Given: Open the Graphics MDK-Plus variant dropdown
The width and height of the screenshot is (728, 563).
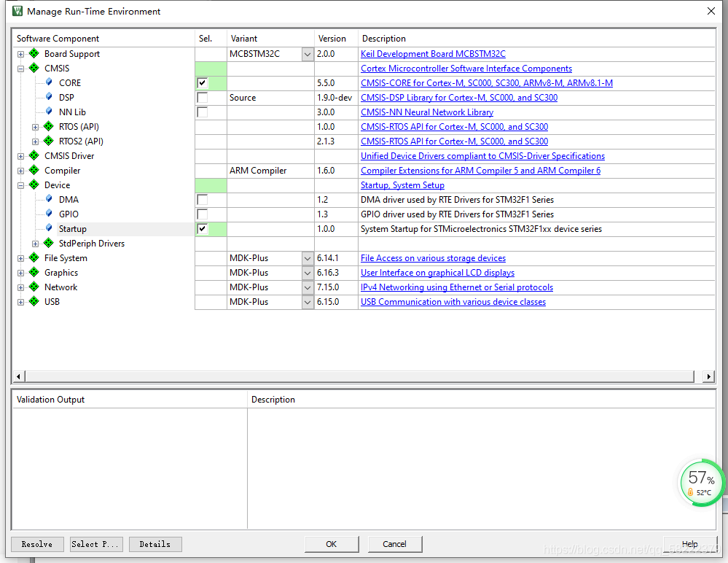Looking at the screenshot, I should 308,273.
